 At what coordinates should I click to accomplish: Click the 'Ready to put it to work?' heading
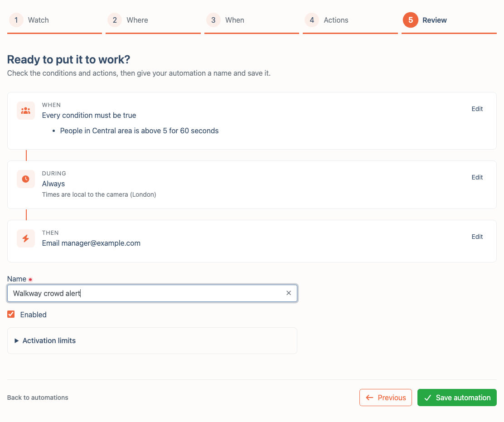pyautogui.click(x=68, y=59)
